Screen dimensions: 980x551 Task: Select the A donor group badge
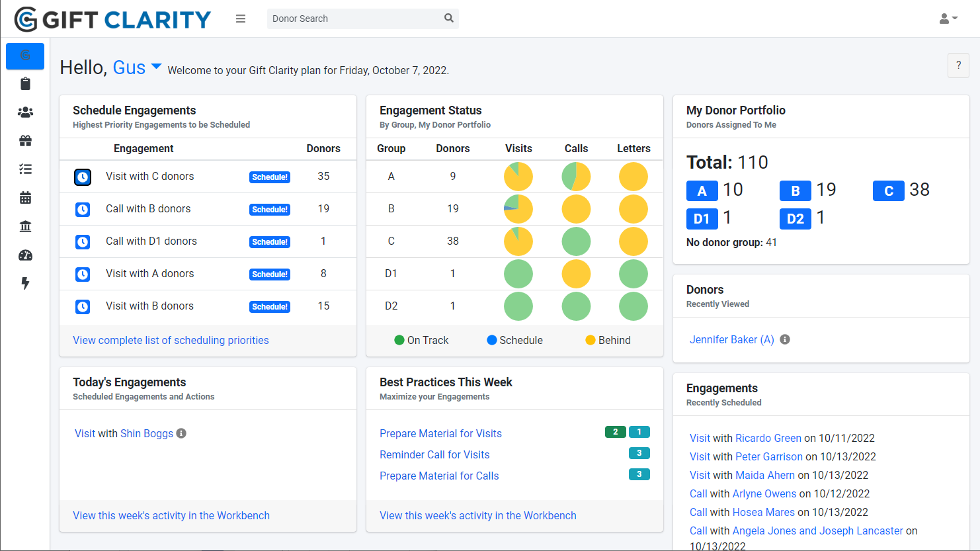coord(702,191)
